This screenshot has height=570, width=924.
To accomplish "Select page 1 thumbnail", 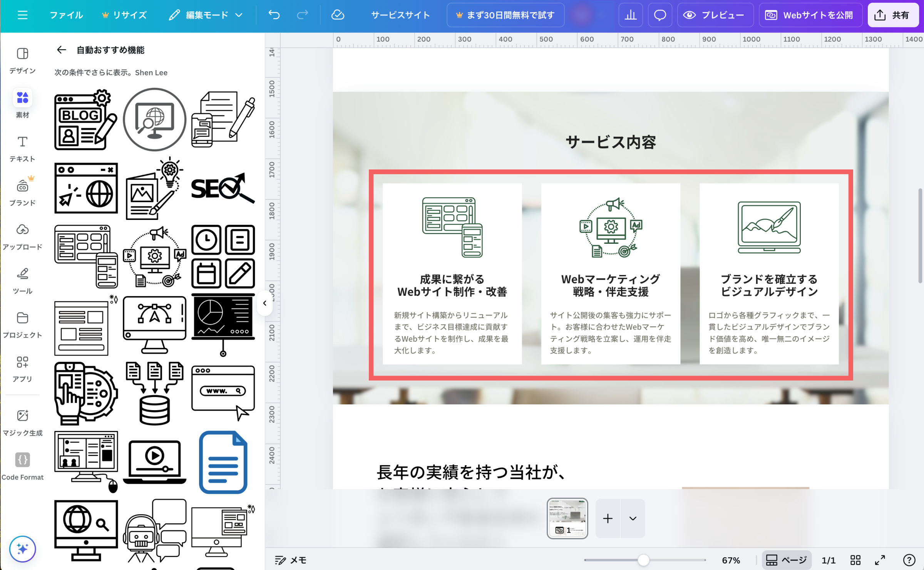I will [x=567, y=518].
